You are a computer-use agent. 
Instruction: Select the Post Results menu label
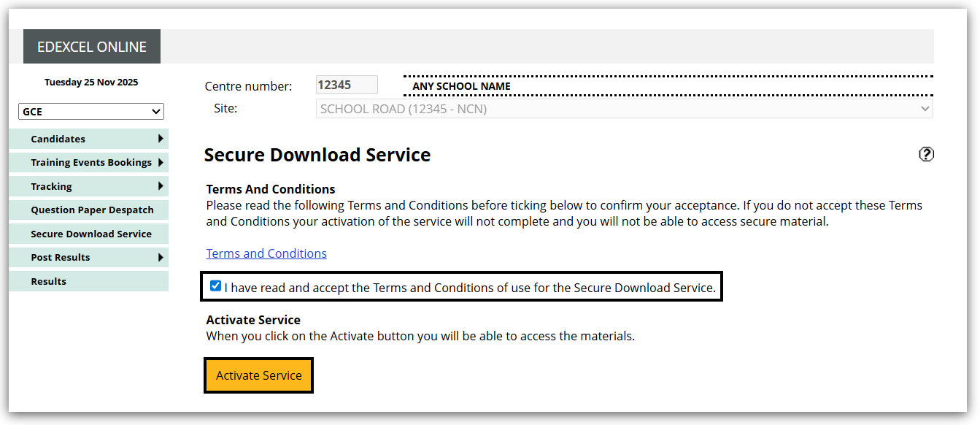61,257
